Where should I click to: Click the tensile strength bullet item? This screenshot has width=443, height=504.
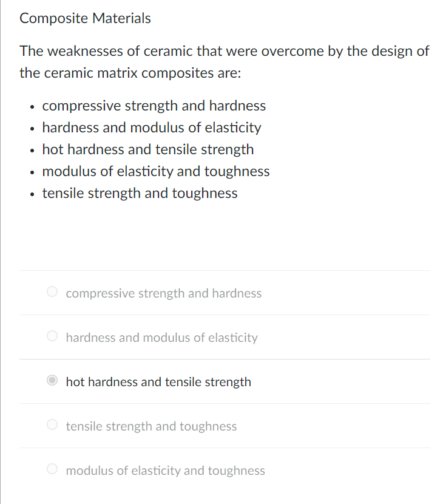click(140, 193)
